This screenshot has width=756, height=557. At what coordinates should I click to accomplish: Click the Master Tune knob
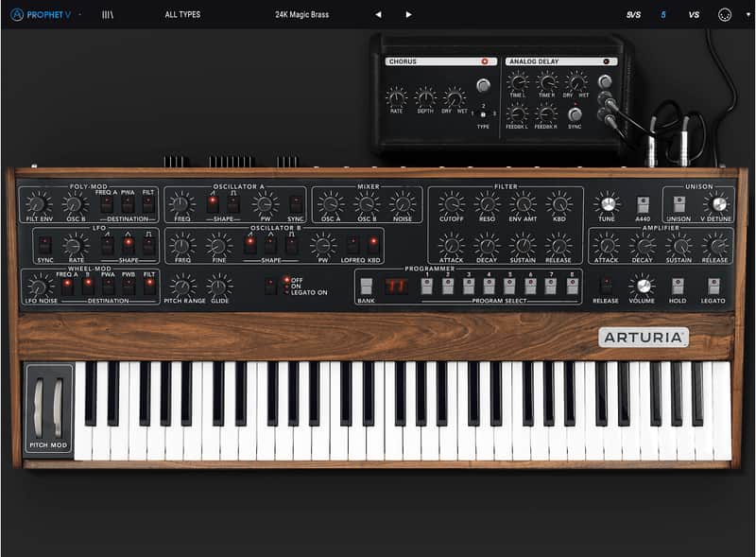(610, 204)
